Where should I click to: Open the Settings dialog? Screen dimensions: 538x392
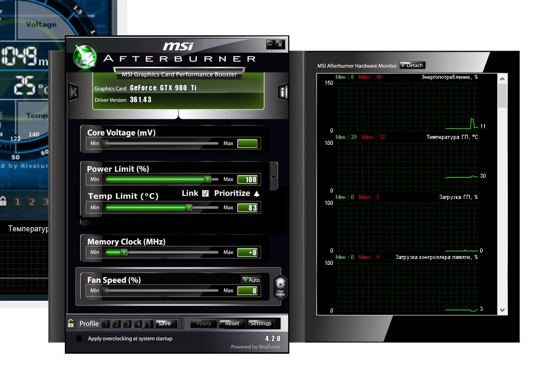tap(260, 324)
